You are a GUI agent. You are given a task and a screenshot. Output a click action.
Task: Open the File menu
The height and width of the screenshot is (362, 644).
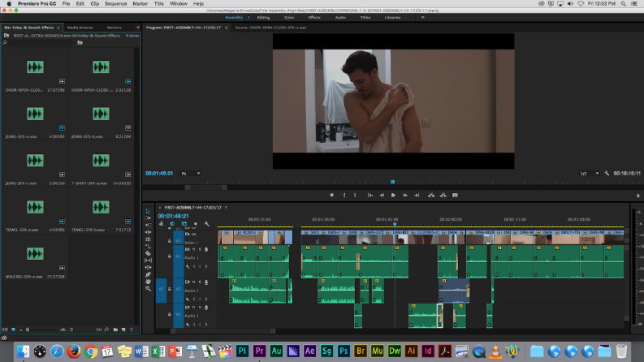pyautogui.click(x=66, y=4)
